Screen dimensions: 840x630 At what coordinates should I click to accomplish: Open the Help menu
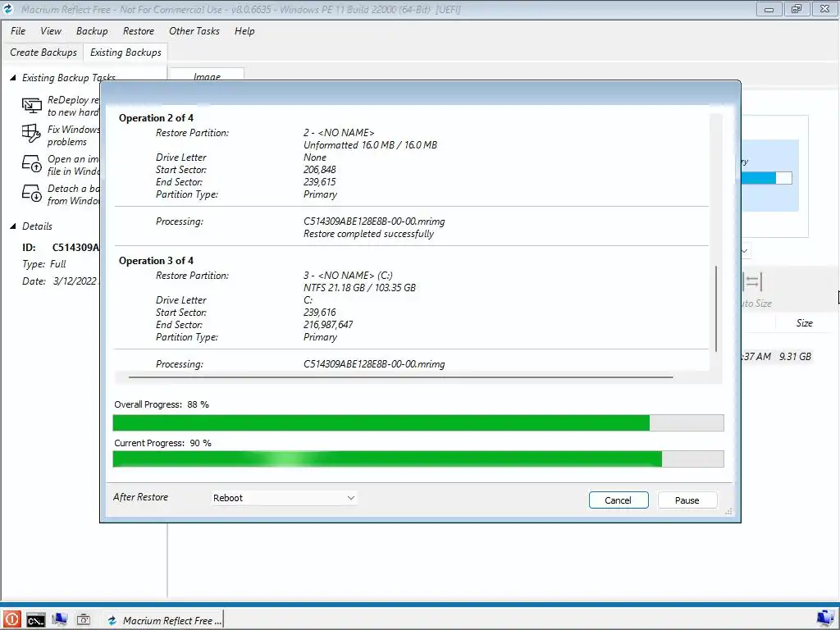tap(244, 31)
